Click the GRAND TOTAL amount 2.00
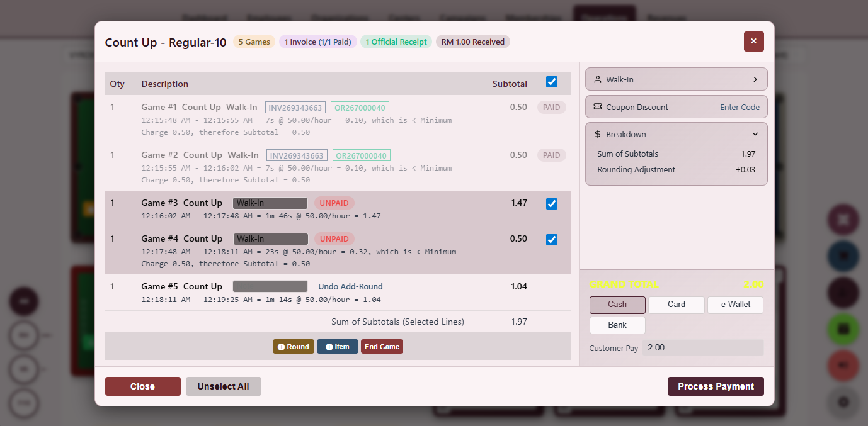 (x=753, y=284)
